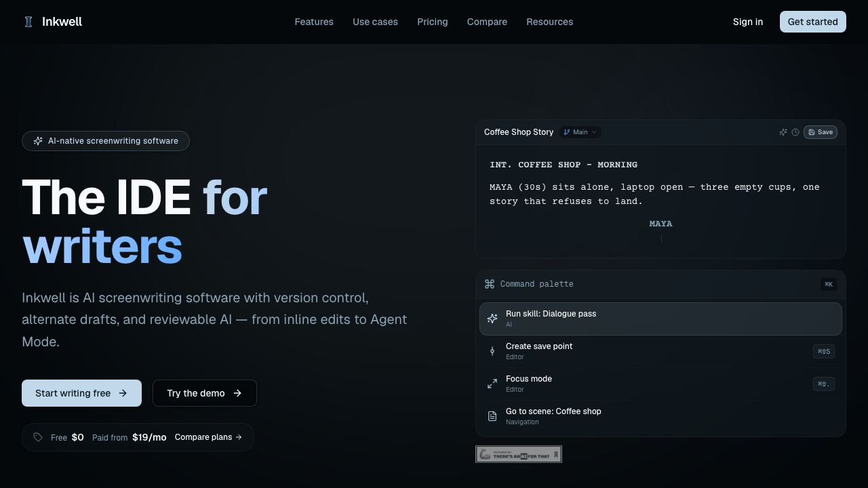Open the Compare menu

487,22
